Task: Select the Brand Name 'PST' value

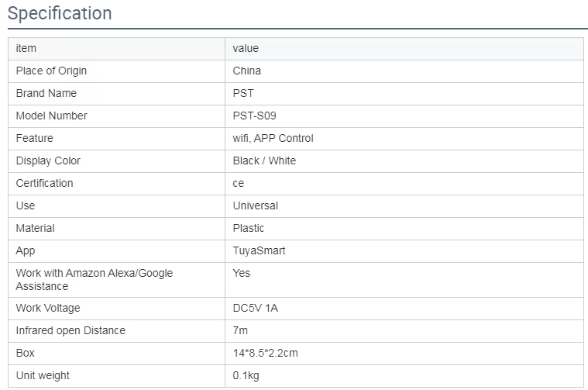Action: tap(242, 93)
